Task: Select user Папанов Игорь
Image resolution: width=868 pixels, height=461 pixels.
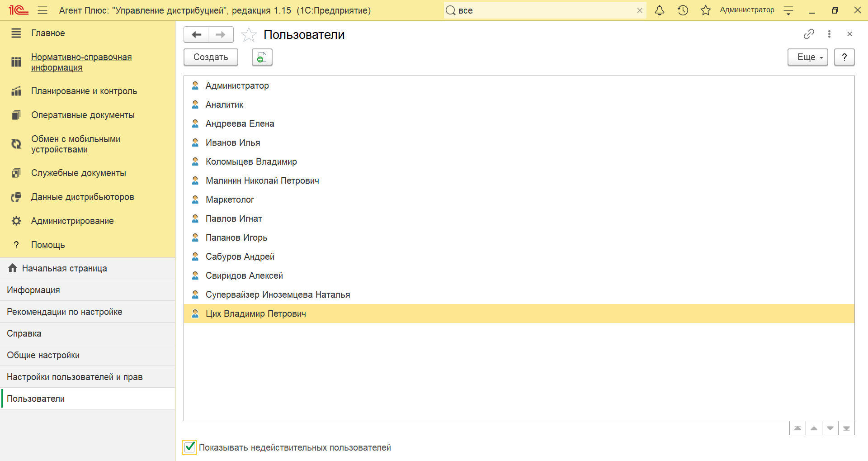Action: [x=519, y=238]
